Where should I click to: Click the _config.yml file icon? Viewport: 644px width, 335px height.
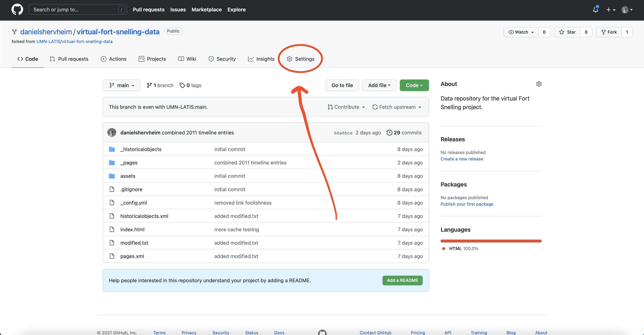(112, 203)
